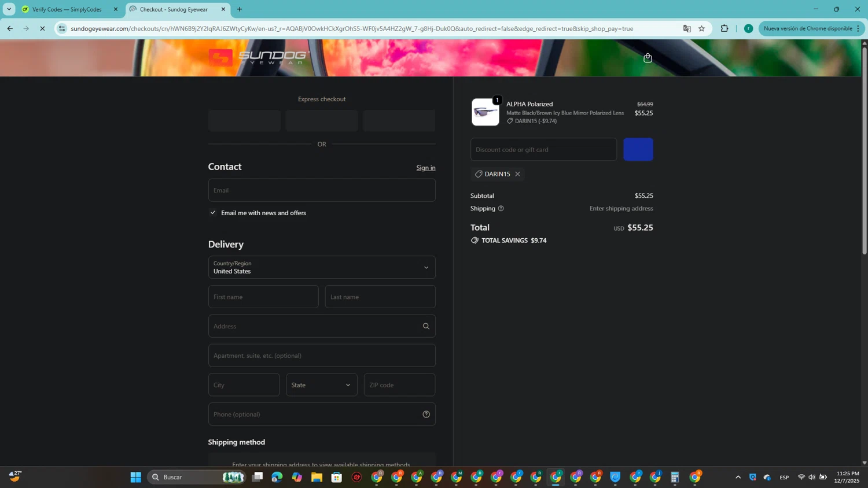The width and height of the screenshot is (868, 488).
Task: Open the shopping bag cart icon
Action: pos(648,58)
